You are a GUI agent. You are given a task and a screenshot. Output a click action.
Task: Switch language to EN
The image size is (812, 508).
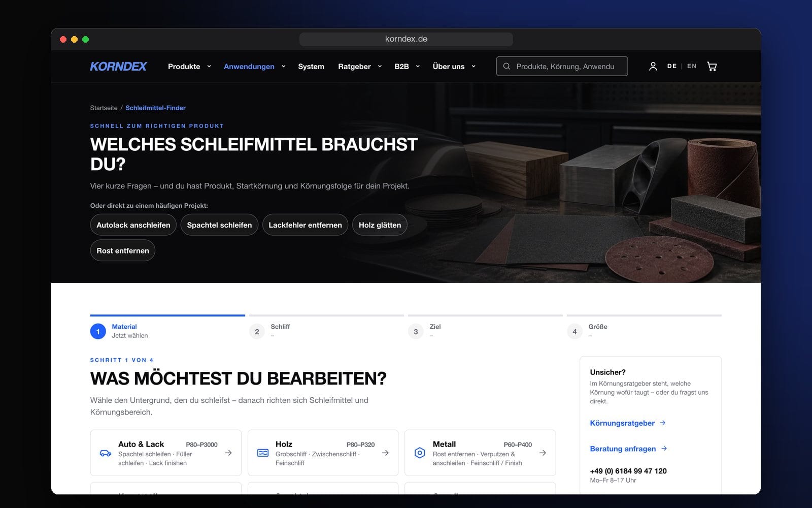(692, 67)
